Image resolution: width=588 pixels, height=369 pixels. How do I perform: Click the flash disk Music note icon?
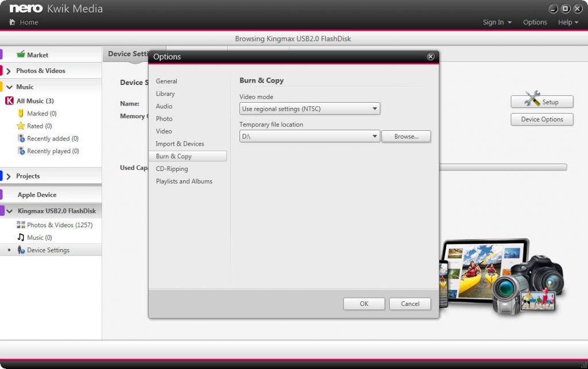[x=21, y=237]
